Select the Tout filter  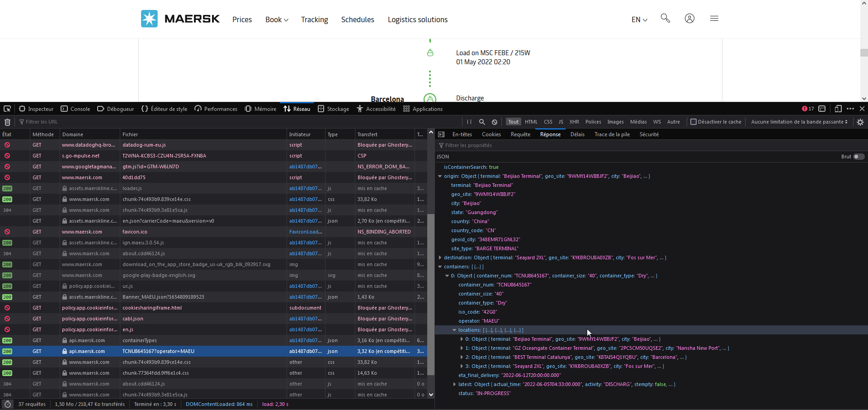(513, 122)
